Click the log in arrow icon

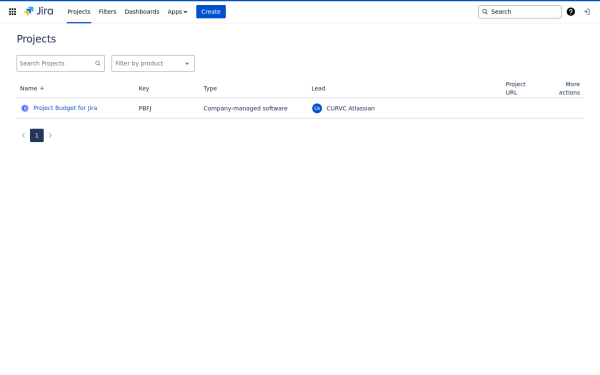pyautogui.click(x=587, y=12)
